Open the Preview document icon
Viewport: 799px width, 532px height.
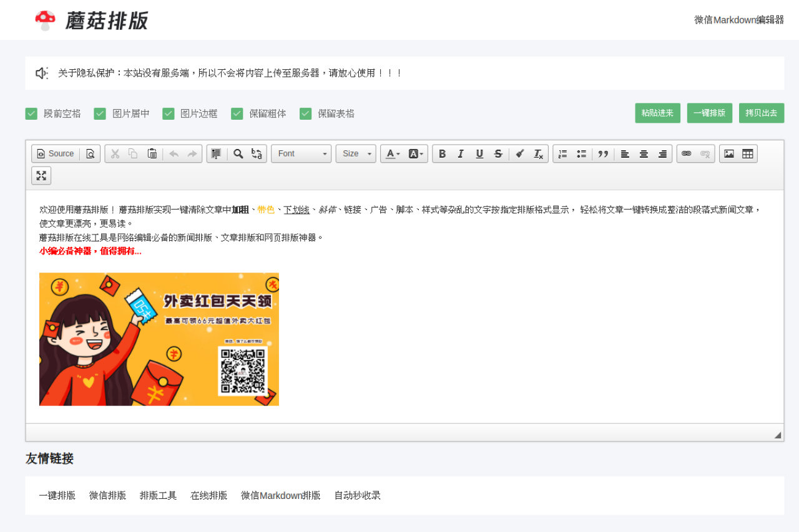click(x=90, y=153)
